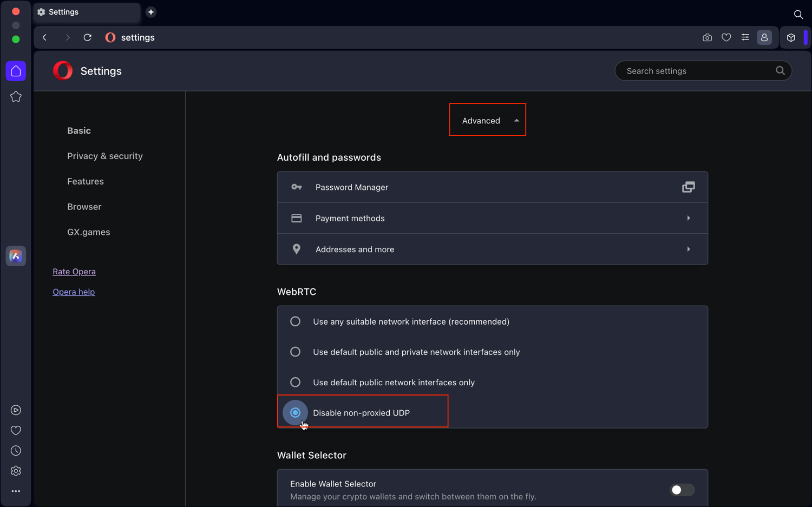Open the snapshot camera tool
This screenshot has height=507, width=812.
[707, 37]
